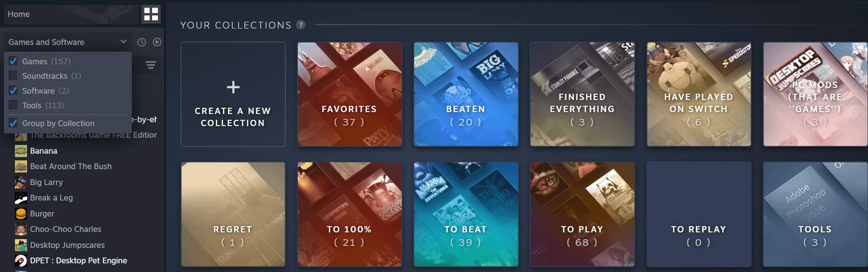Check the Tools filter checkbox

pyautogui.click(x=14, y=105)
